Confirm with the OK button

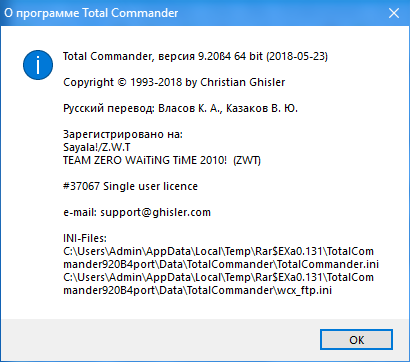(356, 340)
